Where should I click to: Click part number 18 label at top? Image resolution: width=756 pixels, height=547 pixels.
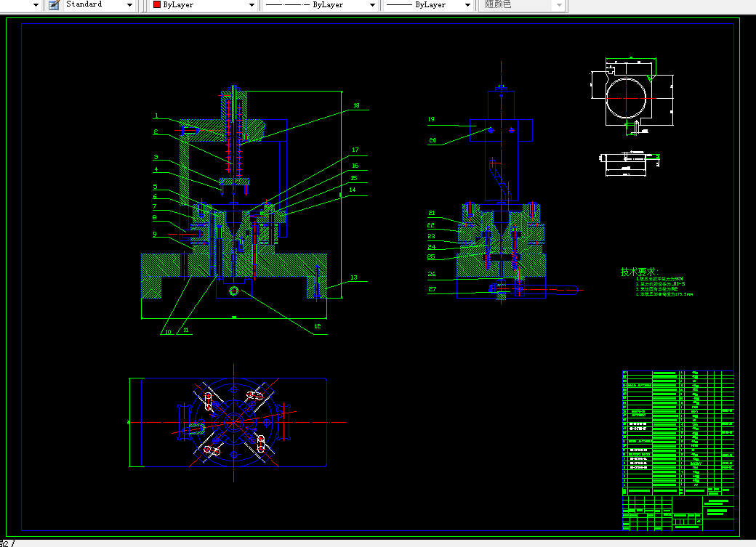[356, 106]
